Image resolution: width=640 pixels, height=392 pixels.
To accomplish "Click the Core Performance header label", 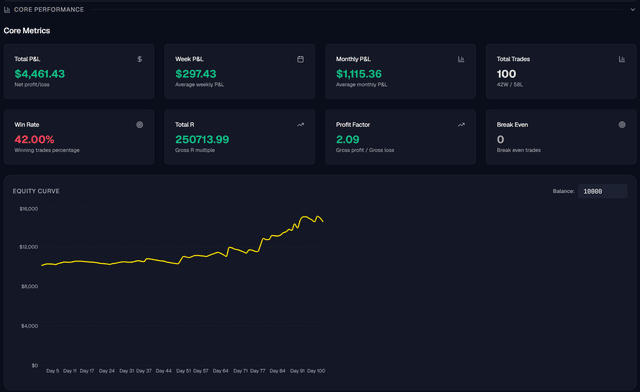I will (x=49, y=9).
